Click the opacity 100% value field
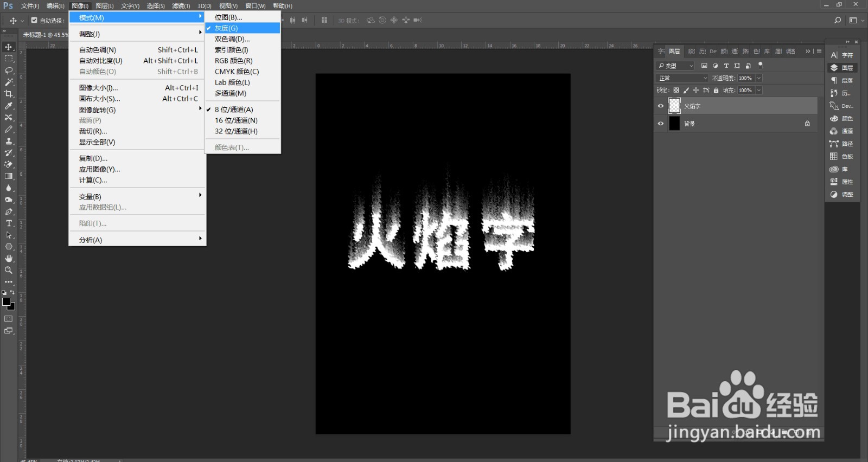The image size is (868, 462). click(746, 78)
